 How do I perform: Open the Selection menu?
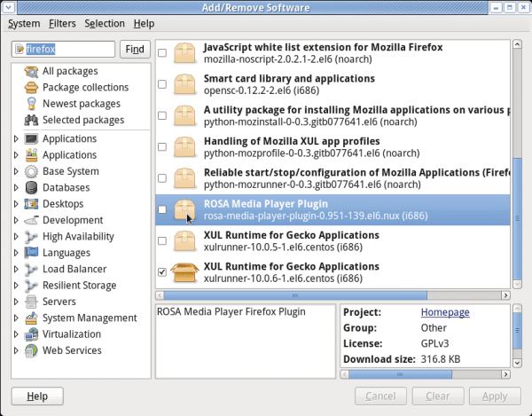[x=105, y=23]
